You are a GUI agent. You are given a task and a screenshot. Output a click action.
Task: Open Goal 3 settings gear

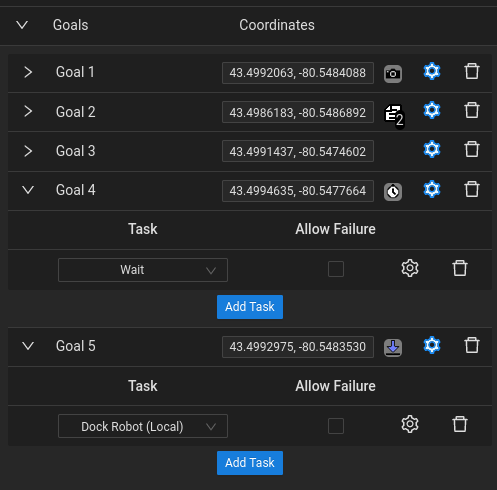[432, 149]
